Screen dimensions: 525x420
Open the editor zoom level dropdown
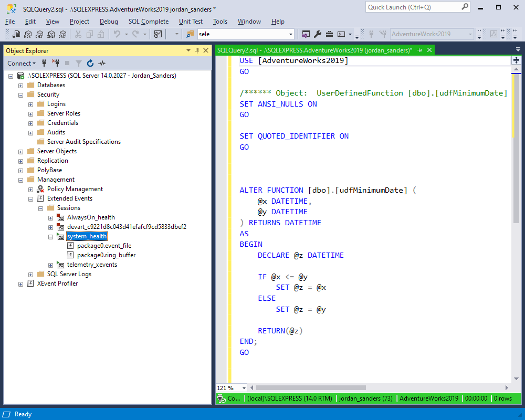pyautogui.click(x=244, y=388)
